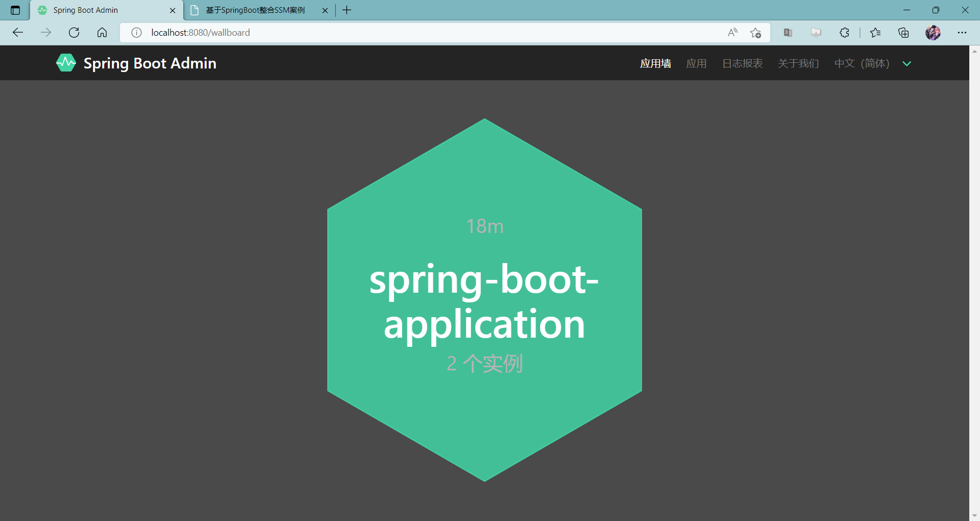This screenshot has width=980, height=521.
Task: Open a new browser tab
Action: (347, 10)
